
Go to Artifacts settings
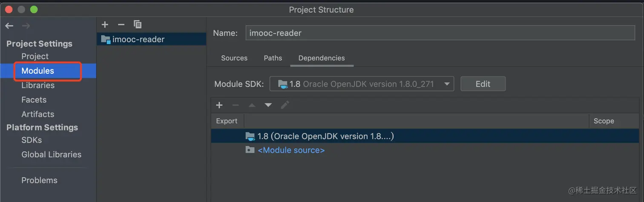coord(38,114)
